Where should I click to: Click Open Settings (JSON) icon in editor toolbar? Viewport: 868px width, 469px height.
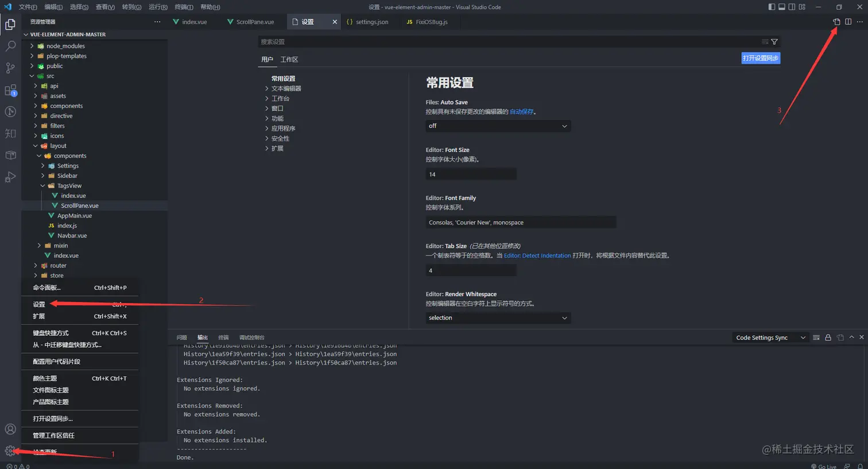pyautogui.click(x=836, y=22)
